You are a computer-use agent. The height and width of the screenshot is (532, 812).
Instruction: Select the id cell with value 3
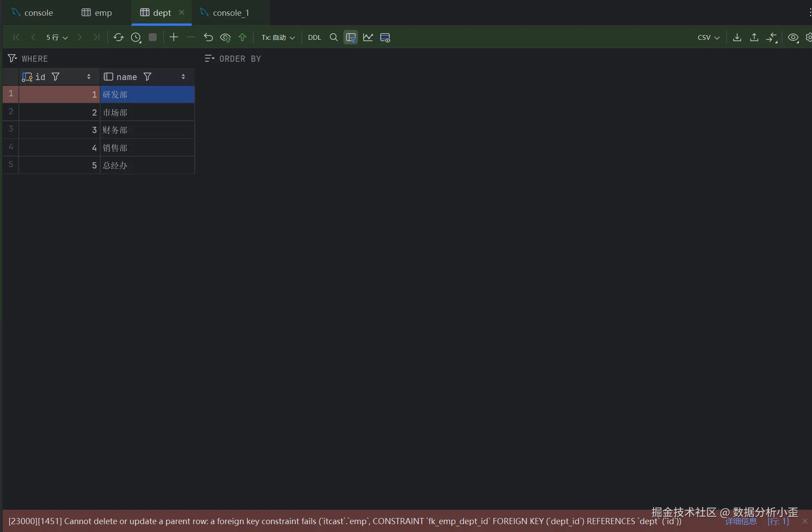(59, 130)
